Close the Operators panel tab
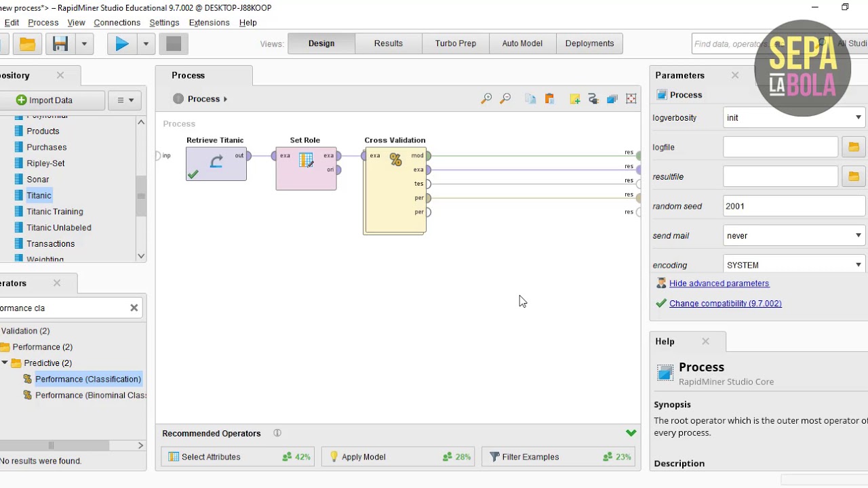This screenshot has height=488, width=868. coord(57,283)
